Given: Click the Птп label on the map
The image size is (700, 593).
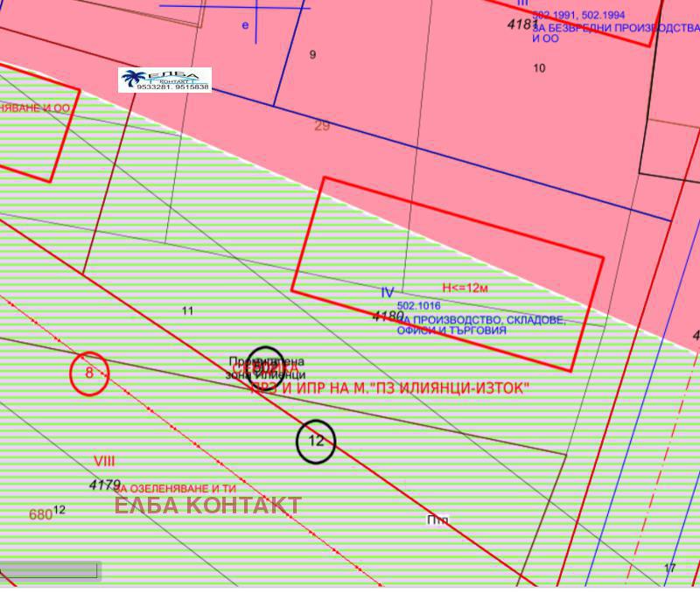Looking at the screenshot, I should (437, 520).
